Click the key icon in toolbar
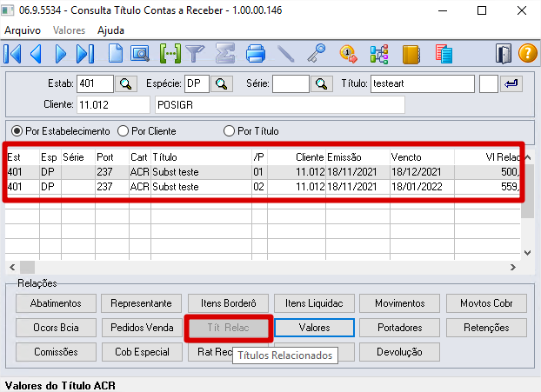 [x=317, y=53]
